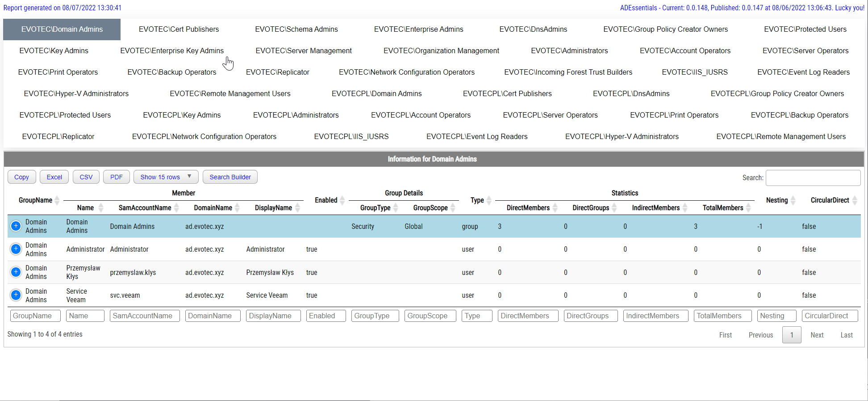The image size is (868, 401).
Task: Click page number 1 in pagination
Action: point(791,335)
